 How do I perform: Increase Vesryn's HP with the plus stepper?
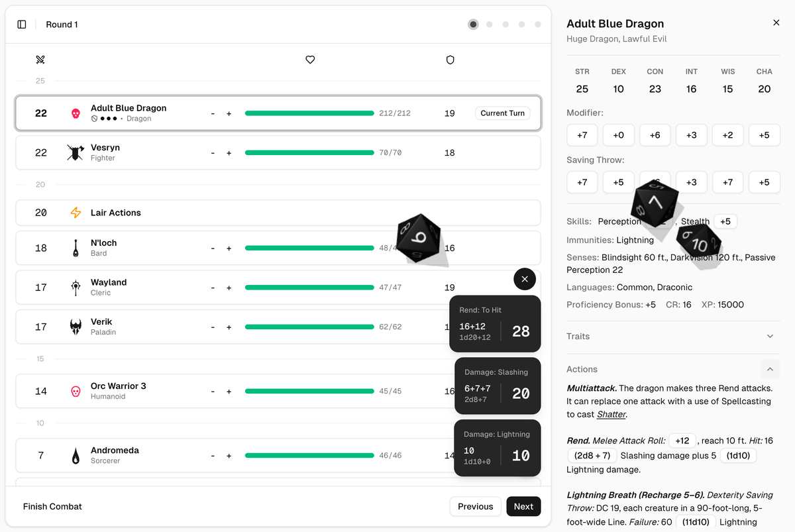[x=229, y=152]
